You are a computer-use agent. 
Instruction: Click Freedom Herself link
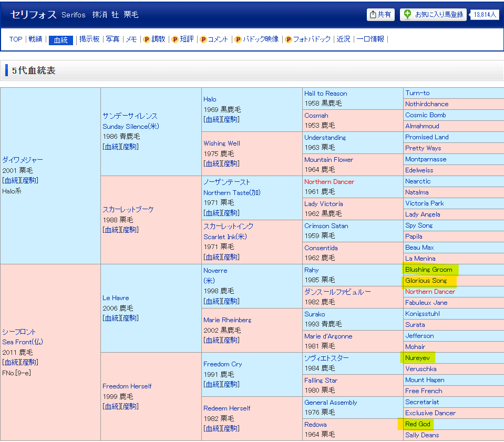[127, 386]
